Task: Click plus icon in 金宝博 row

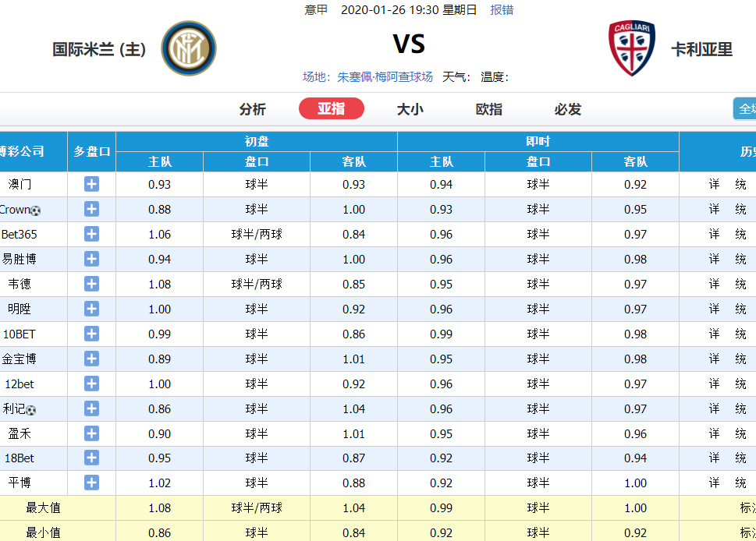Action: pyautogui.click(x=91, y=359)
